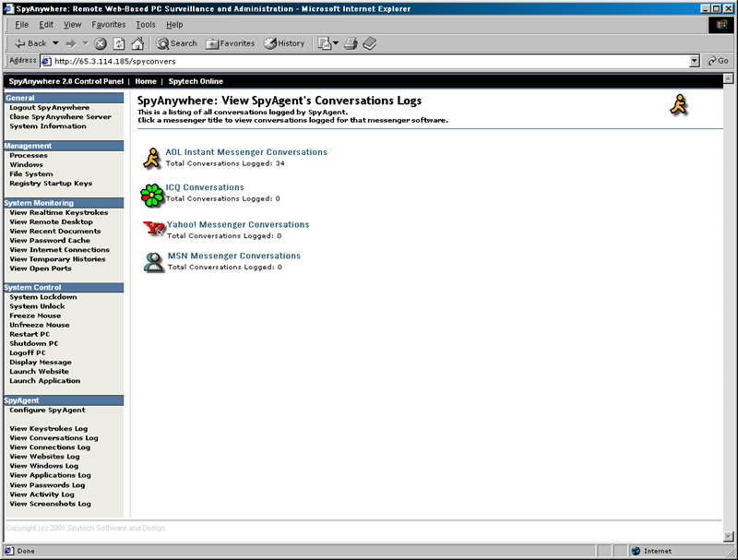The image size is (738, 560).
Task: Open Registry Startup Keys
Action: tap(51, 184)
